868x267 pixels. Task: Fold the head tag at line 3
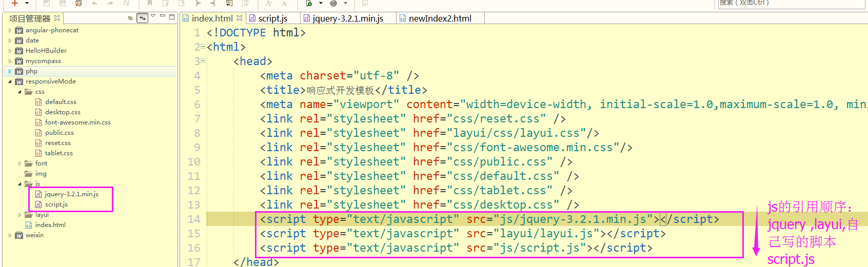(203, 61)
